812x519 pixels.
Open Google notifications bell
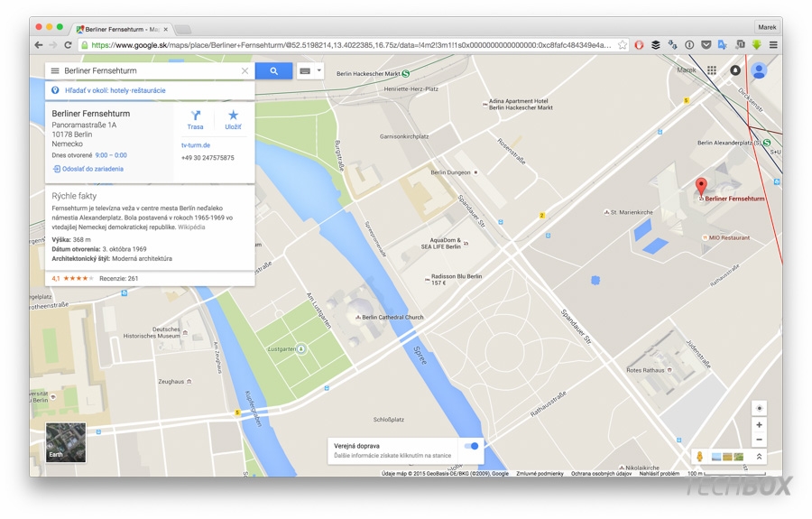(735, 70)
